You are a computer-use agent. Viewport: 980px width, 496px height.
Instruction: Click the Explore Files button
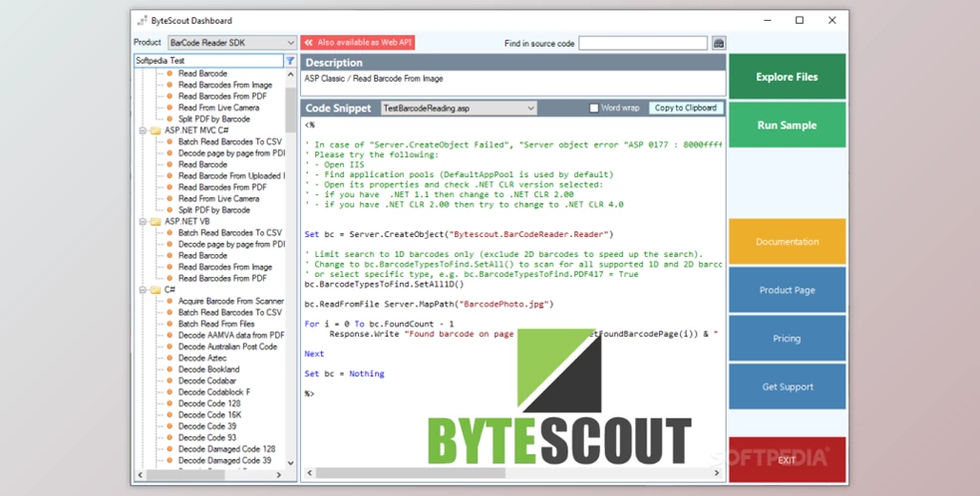787,77
